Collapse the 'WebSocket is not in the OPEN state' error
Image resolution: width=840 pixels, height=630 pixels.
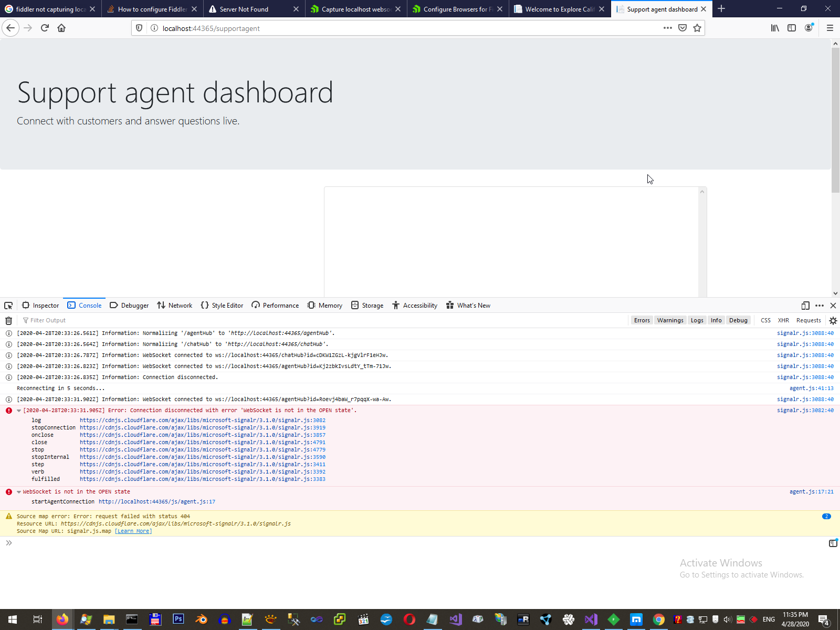tap(19, 492)
